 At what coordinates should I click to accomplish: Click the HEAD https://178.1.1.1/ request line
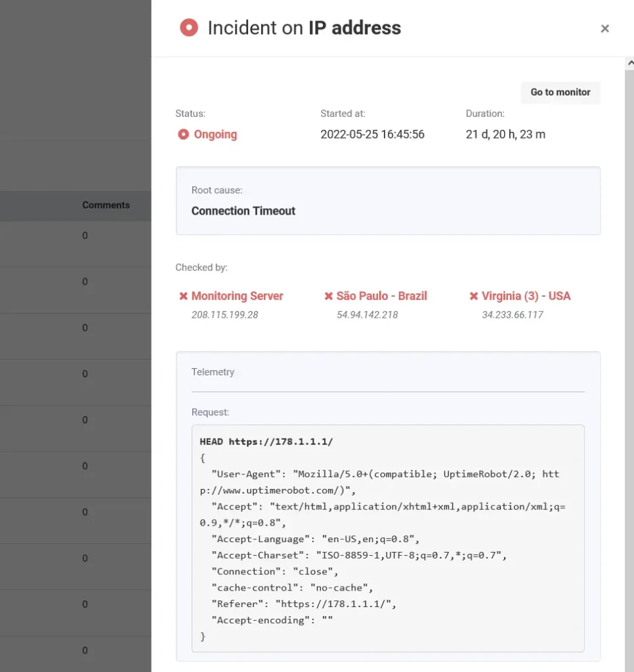pyautogui.click(x=266, y=442)
